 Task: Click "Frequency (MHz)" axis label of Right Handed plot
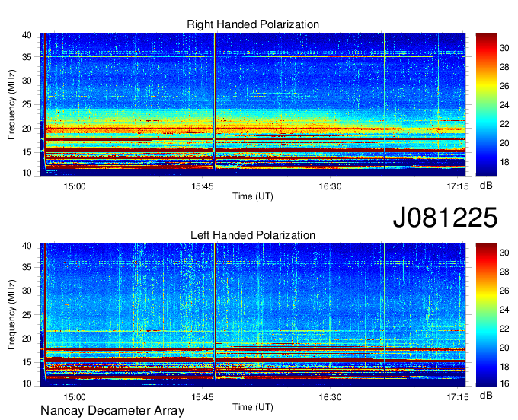click(x=11, y=104)
